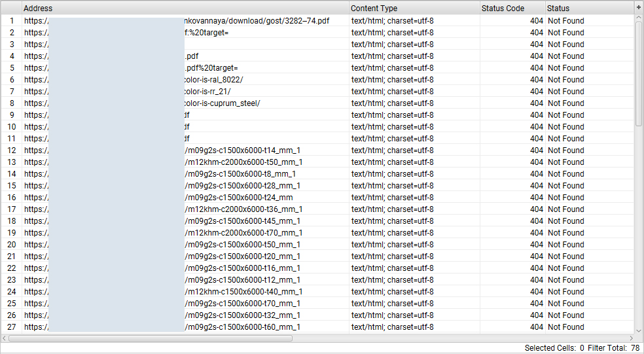
Task: Click the plus icon to add columns
Action: [x=638, y=7]
